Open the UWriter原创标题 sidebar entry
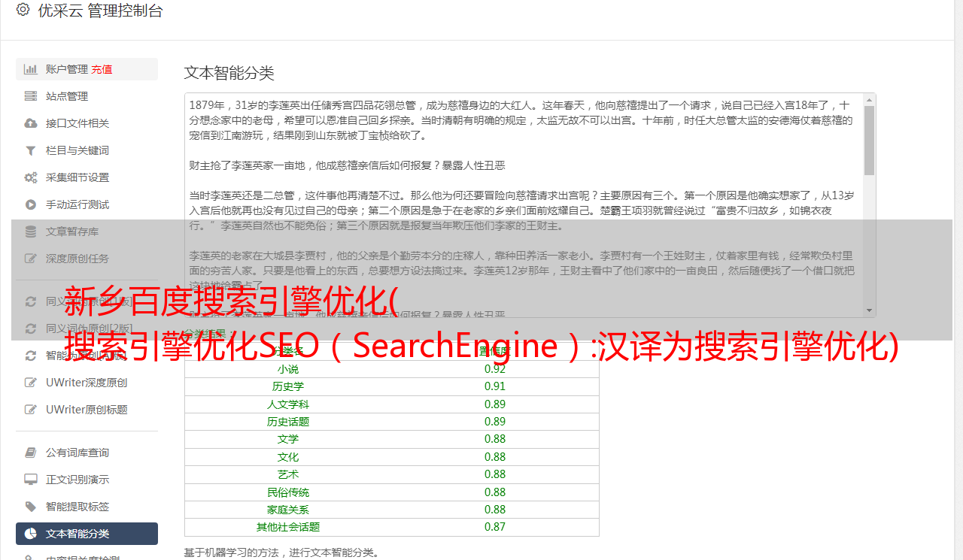This screenshot has height=560, width=963. click(87, 410)
